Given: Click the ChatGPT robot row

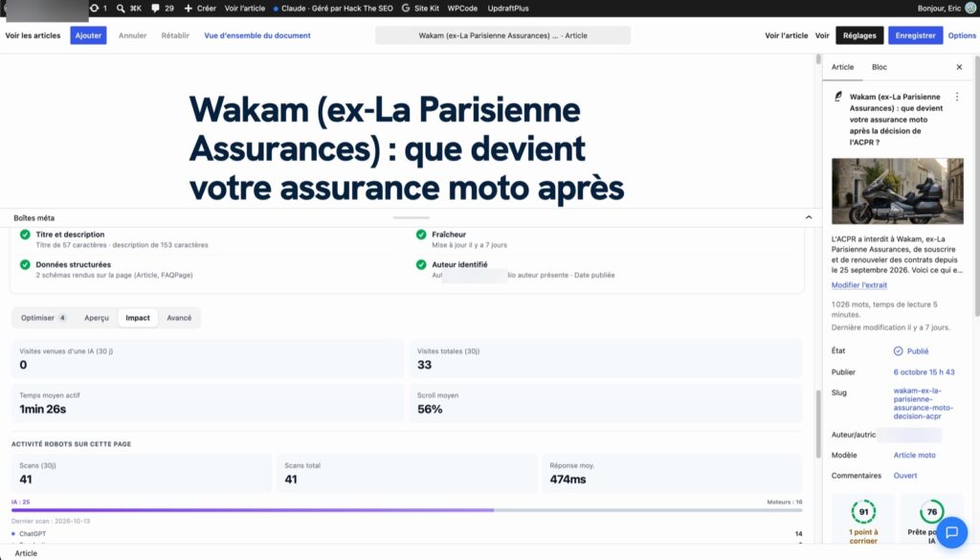Looking at the screenshot, I should click(x=407, y=534).
